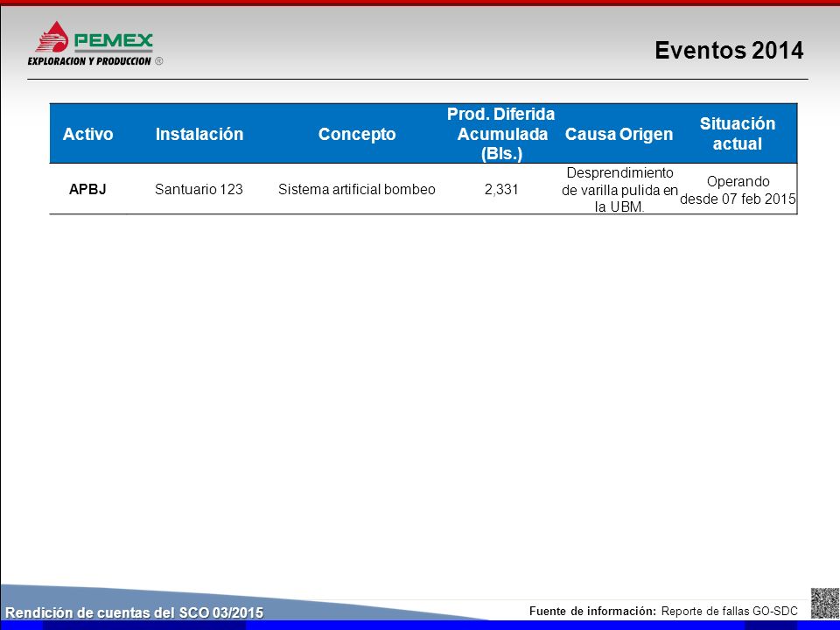The image size is (840, 630).
Task: Click the 'Activo' column header
Action: (x=87, y=134)
